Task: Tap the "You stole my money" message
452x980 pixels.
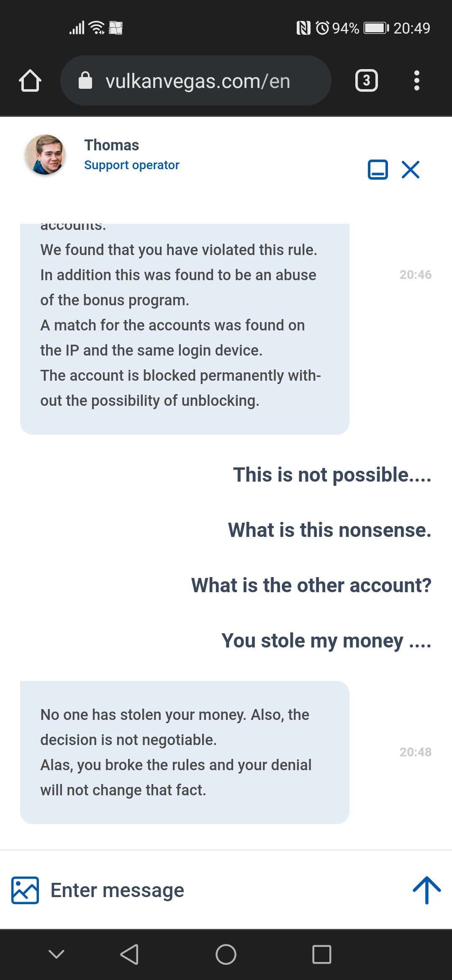Action: pos(326,641)
